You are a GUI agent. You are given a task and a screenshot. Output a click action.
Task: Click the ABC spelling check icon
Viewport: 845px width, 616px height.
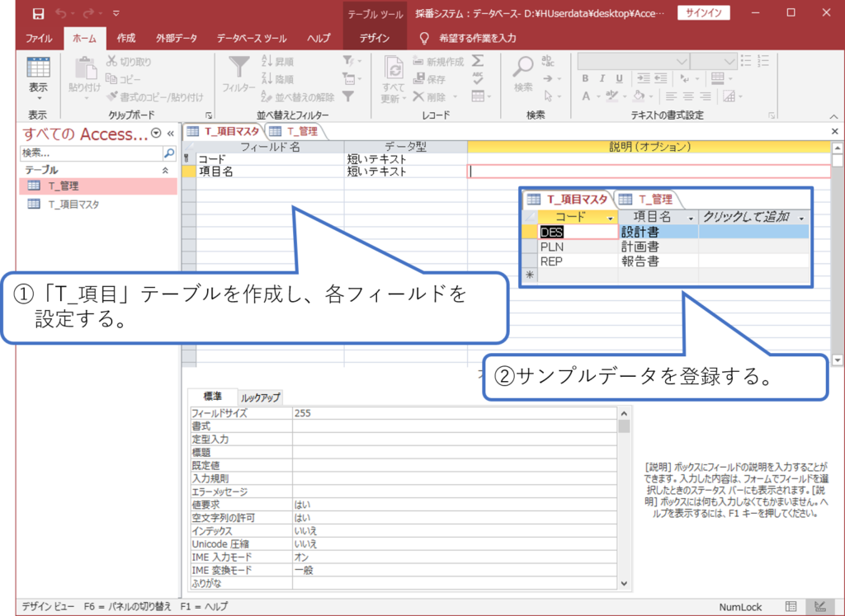(478, 78)
